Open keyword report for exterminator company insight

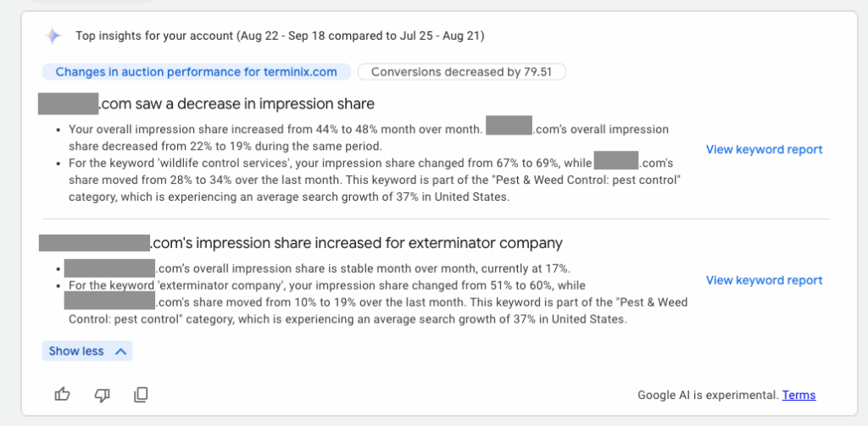[x=764, y=280]
